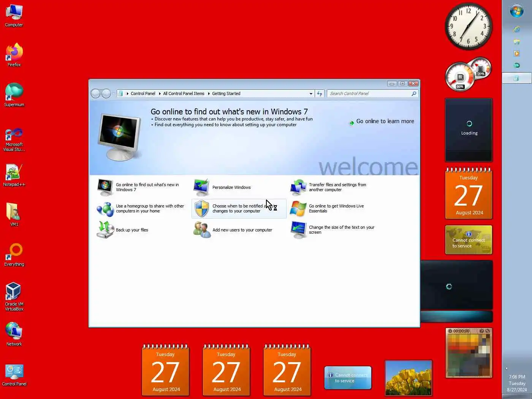This screenshot has width=532, height=399.
Task: Select the Notepad++ desktop icon
Action: [14, 175]
